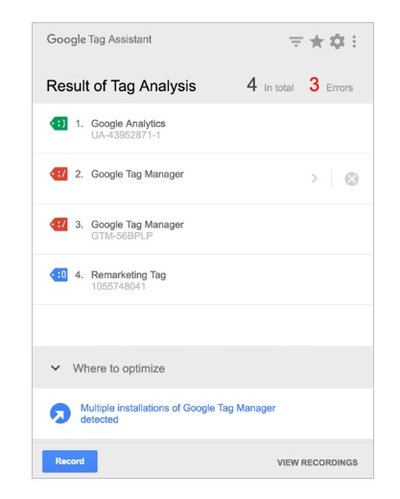
Task: Open the filter icon in header
Action: (296, 42)
